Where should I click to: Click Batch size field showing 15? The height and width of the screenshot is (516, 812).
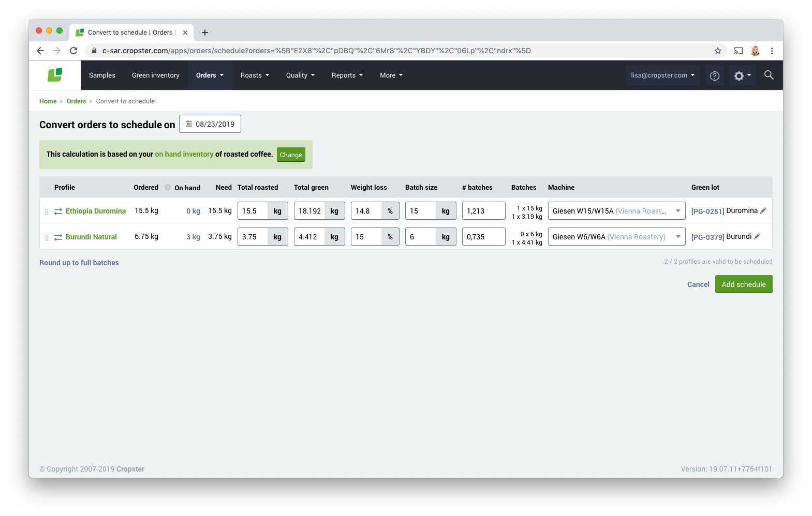[421, 211]
